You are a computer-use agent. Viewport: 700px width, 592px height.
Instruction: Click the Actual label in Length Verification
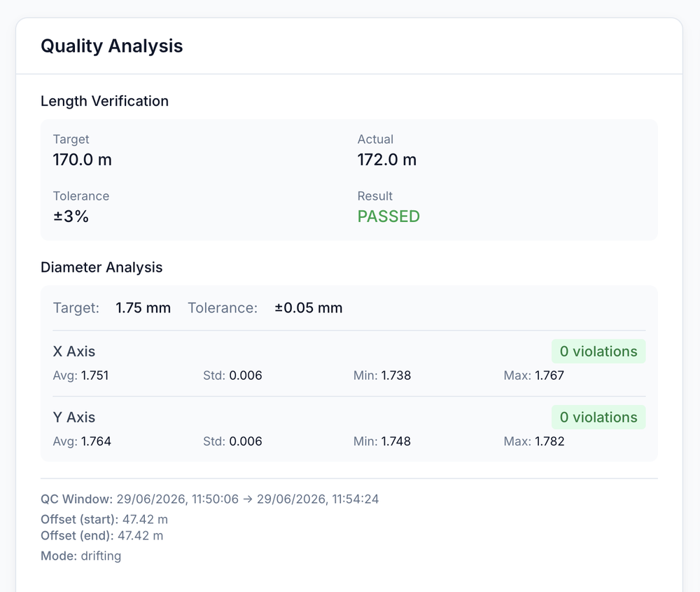pyautogui.click(x=375, y=139)
